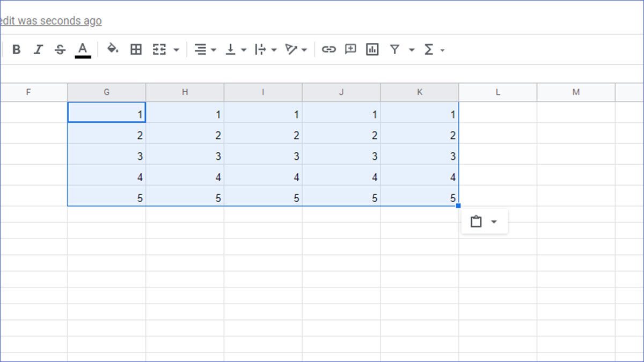The image size is (644, 362).
Task: Select column L header
Action: [498, 92]
